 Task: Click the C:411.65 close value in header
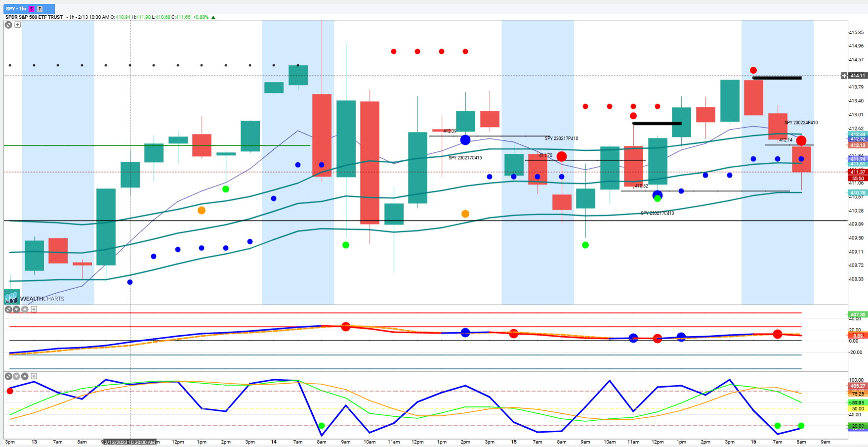coord(181,17)
